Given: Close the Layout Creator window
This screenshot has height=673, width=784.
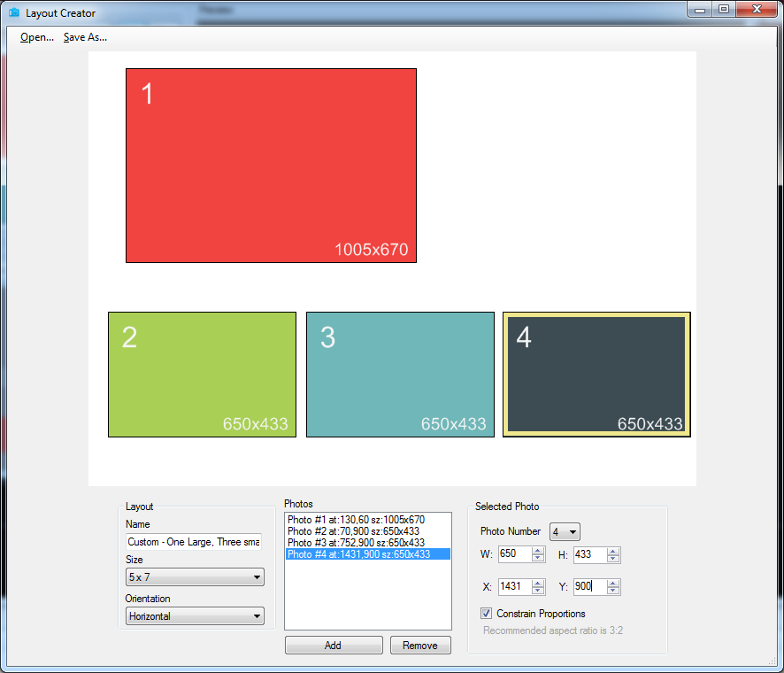Looking at the screenshot, I should click(x=757, y=10).
